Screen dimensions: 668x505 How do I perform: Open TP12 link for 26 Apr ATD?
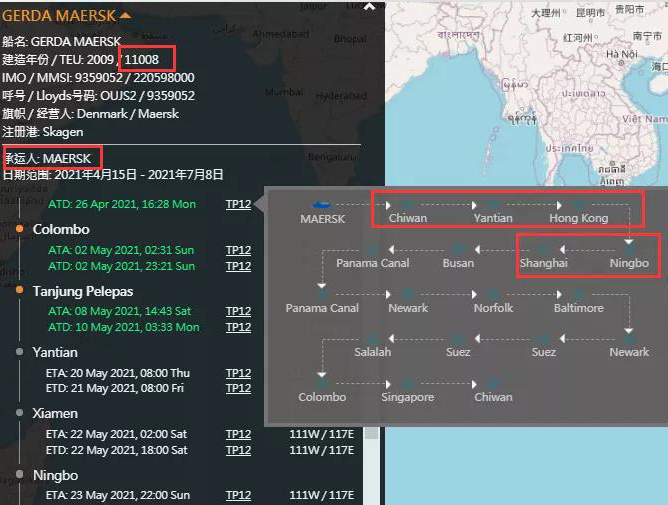pos(238,204)
